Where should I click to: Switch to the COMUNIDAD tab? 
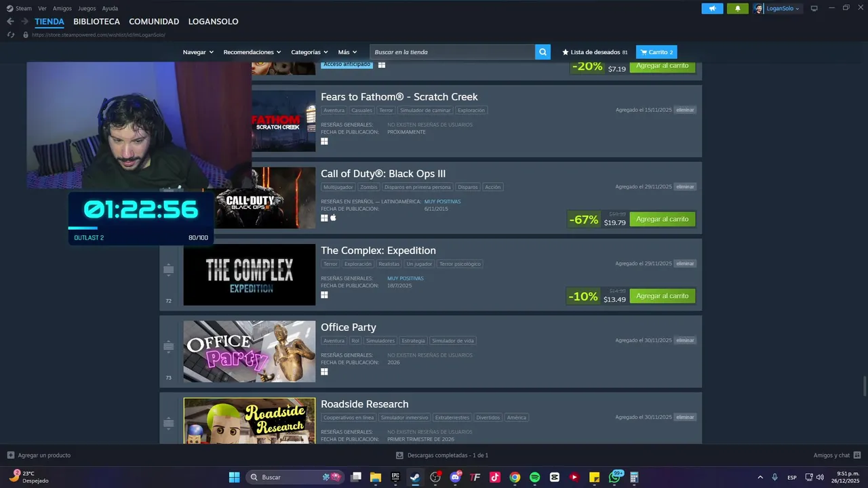coord(154,22)
